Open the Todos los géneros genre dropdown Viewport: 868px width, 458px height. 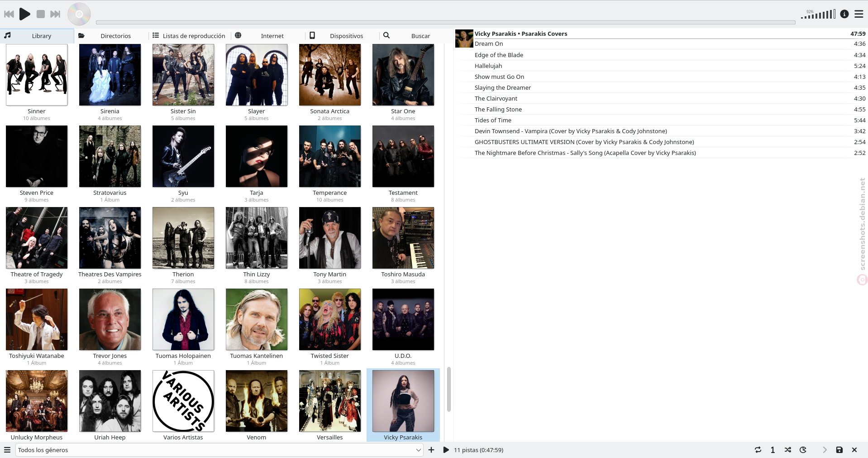219,450
